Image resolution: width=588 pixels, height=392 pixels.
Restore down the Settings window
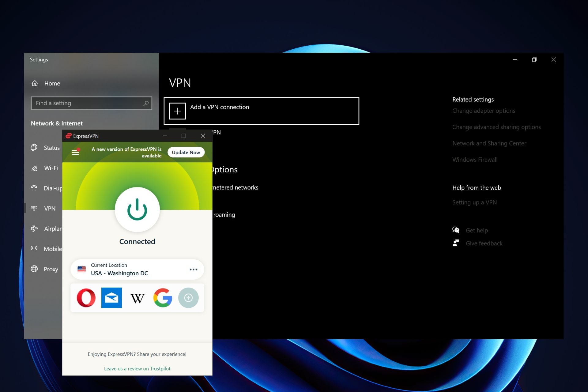[x=534, y=60]
